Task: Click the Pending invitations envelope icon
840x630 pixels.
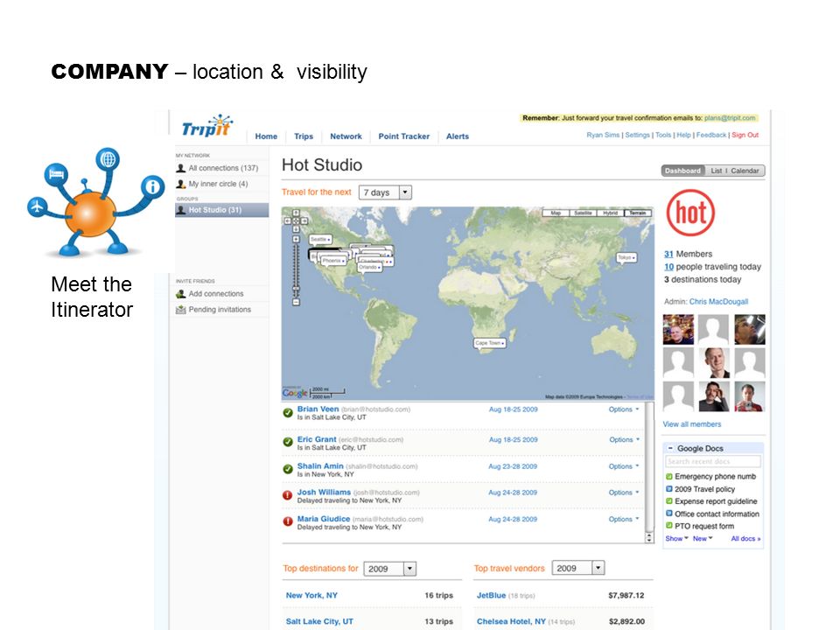Action: click(x=181, y=310)
